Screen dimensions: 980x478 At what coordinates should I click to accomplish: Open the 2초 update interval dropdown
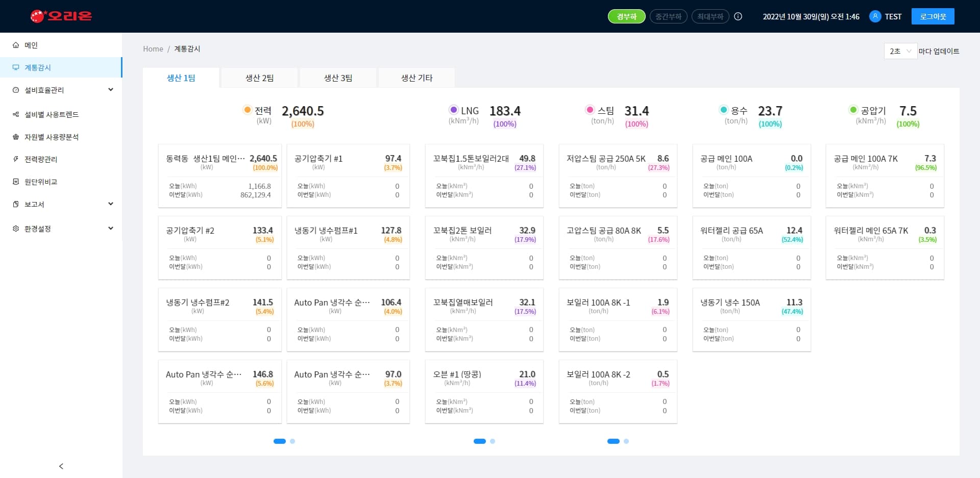point(900,51)
